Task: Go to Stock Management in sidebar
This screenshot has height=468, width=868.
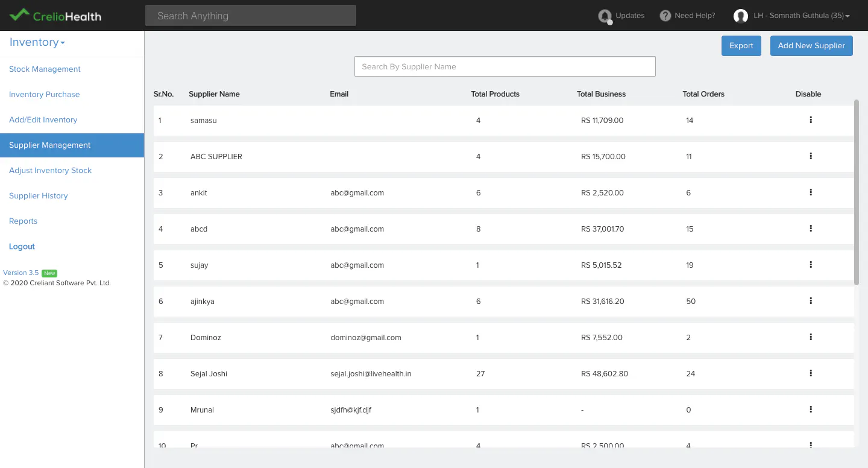Action: click(x=45, y=69)
